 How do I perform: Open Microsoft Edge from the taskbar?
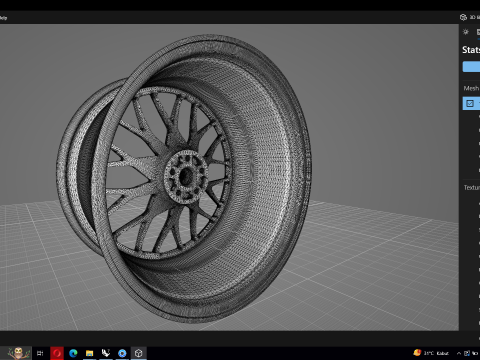(73, 353)
